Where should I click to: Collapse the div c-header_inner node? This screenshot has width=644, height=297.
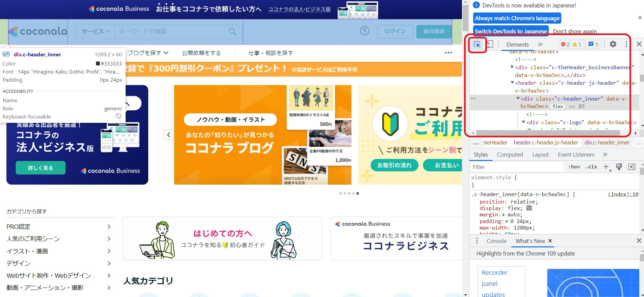518,99
